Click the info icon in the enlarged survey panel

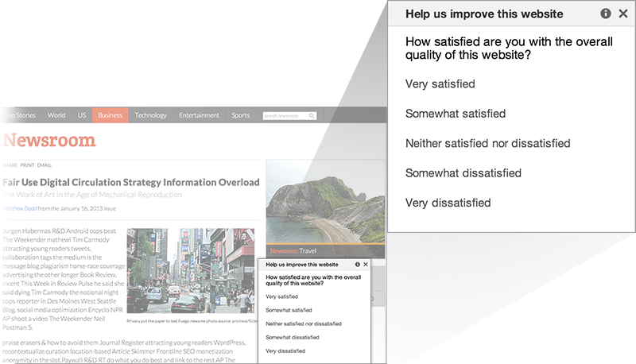pos(605,14)
